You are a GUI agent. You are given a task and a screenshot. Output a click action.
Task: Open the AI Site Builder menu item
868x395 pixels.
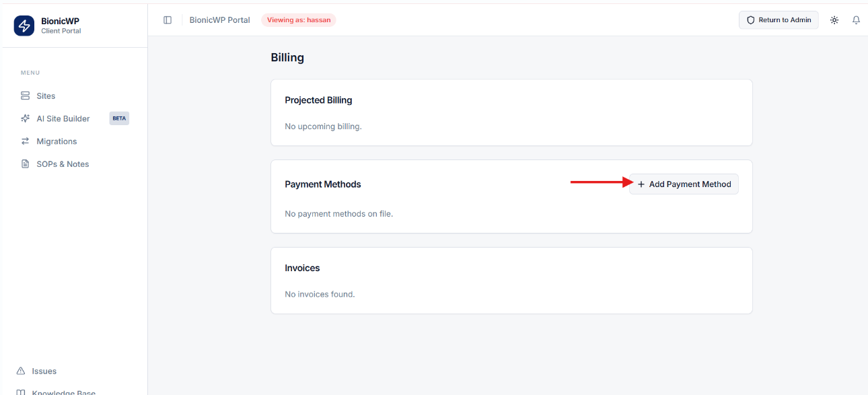(x=74, y=118)
